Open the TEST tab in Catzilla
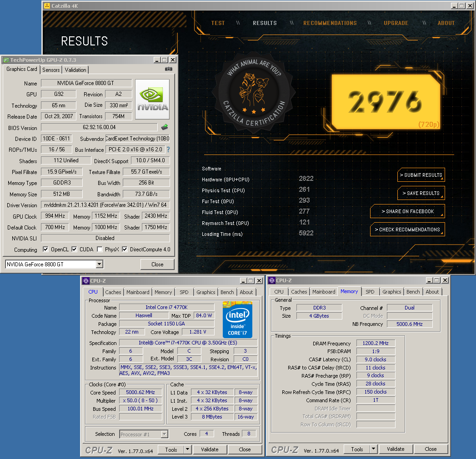Image resolution: width=476 pixels, height=459 pixels. tap(218, 23)
